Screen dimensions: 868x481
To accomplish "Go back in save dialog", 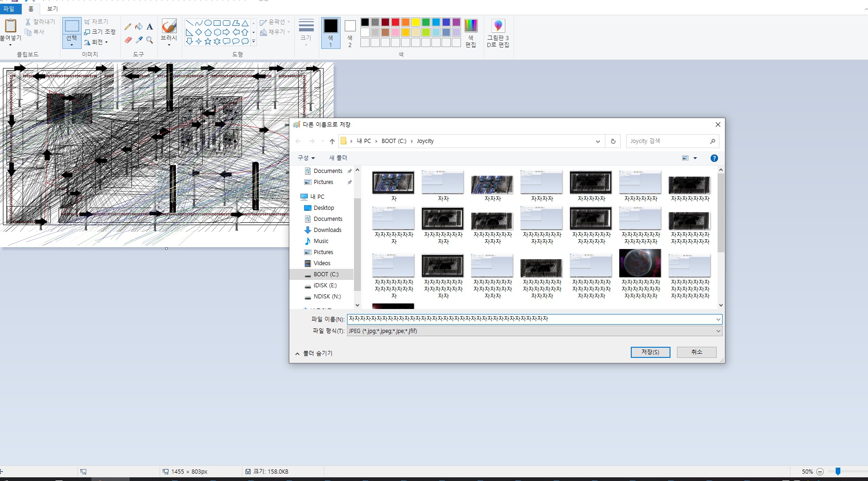I will [x=298, y=141].
